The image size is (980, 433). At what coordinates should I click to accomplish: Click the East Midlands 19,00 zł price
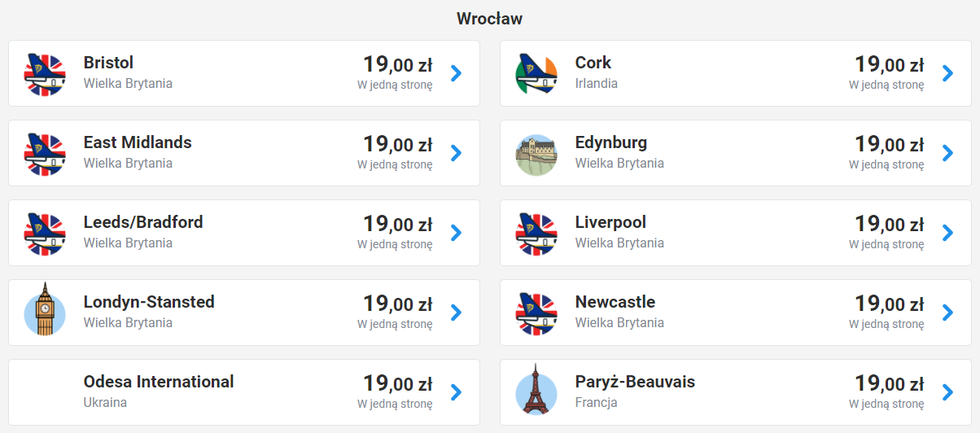coord(397,144)
